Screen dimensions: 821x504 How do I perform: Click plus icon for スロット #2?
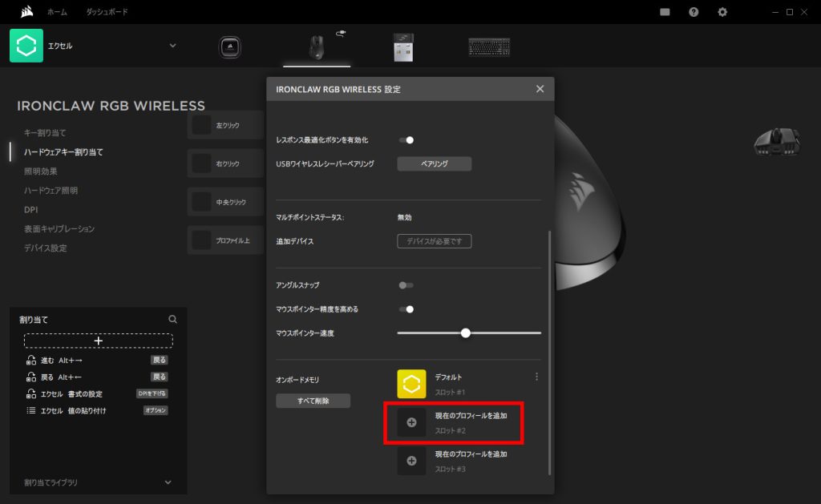click(411, 422)
